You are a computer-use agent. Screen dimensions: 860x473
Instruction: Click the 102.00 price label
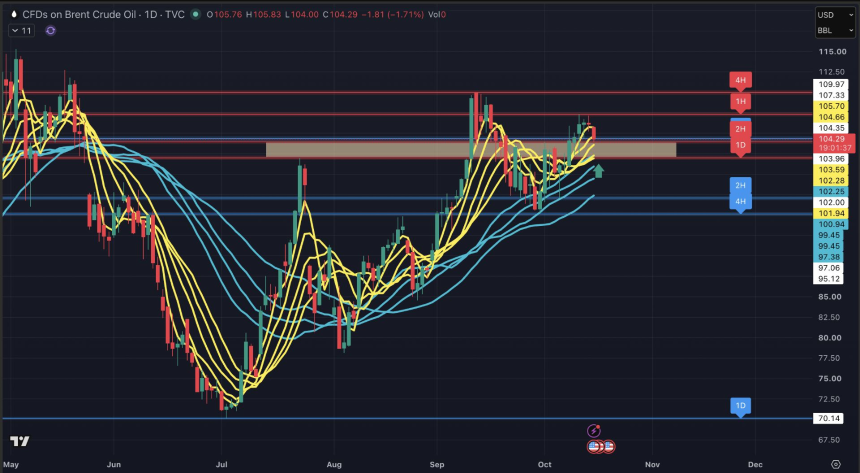pyautogui.click(x=831, y=202)
